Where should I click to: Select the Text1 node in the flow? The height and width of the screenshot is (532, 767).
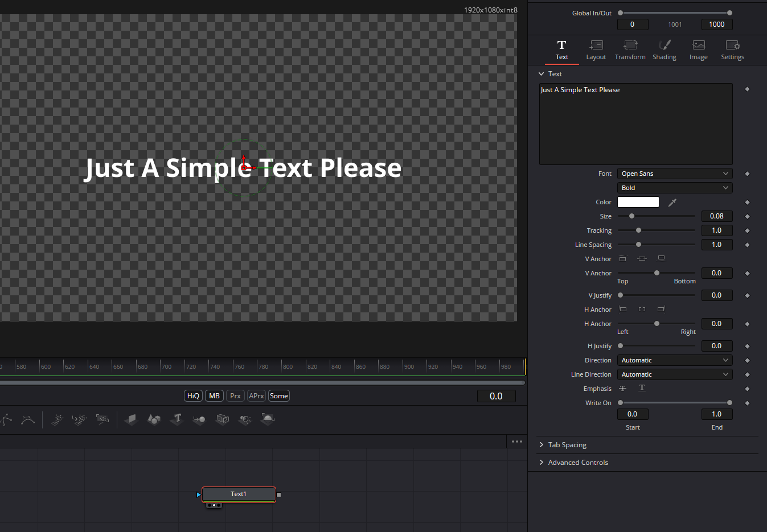pos(239,494)
